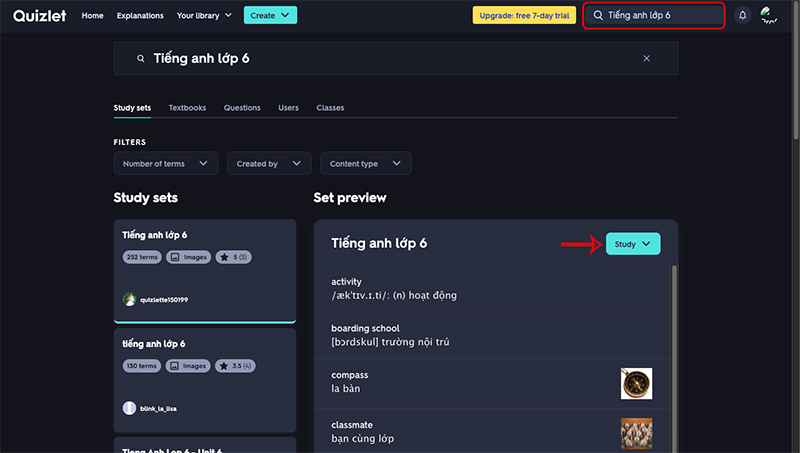Viewport: 800px width, 453px height.
Task: Switch to the Classes tab
Action: point(330,108)
